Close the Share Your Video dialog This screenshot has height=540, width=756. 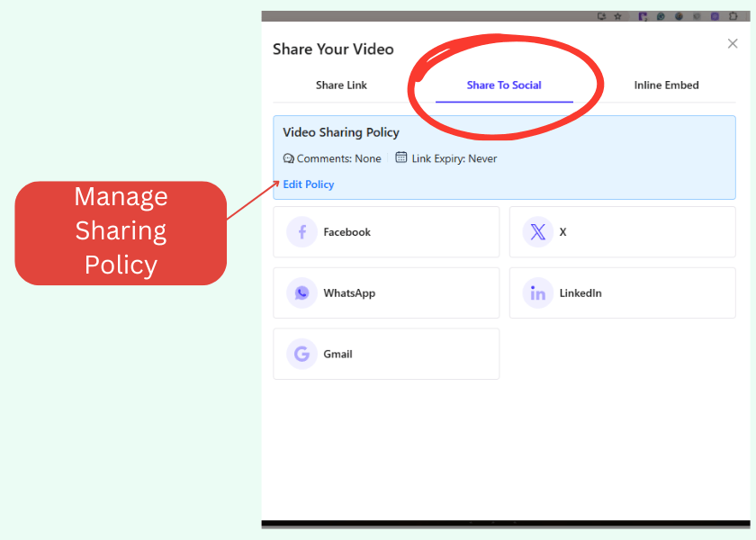tap(733, 44)
